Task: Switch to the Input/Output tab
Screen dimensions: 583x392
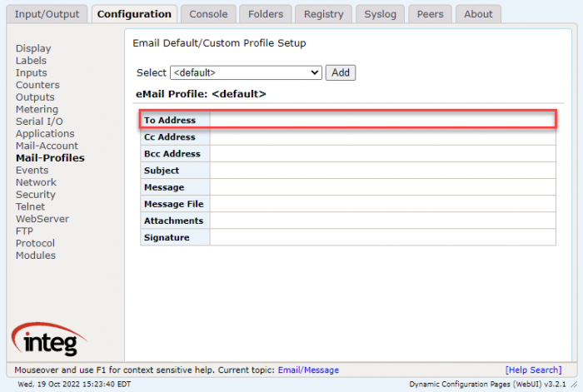Action: 47,14
